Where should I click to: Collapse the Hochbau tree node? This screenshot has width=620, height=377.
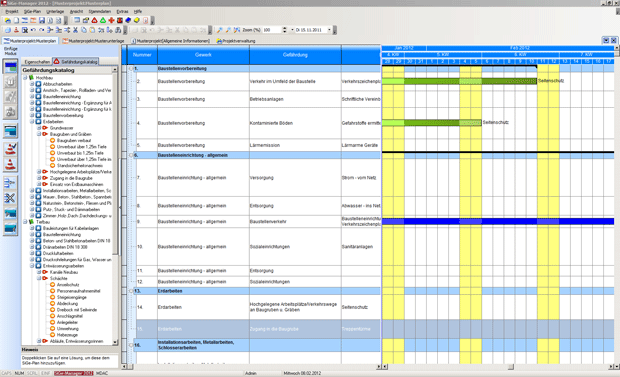click(x=25, y=78)
